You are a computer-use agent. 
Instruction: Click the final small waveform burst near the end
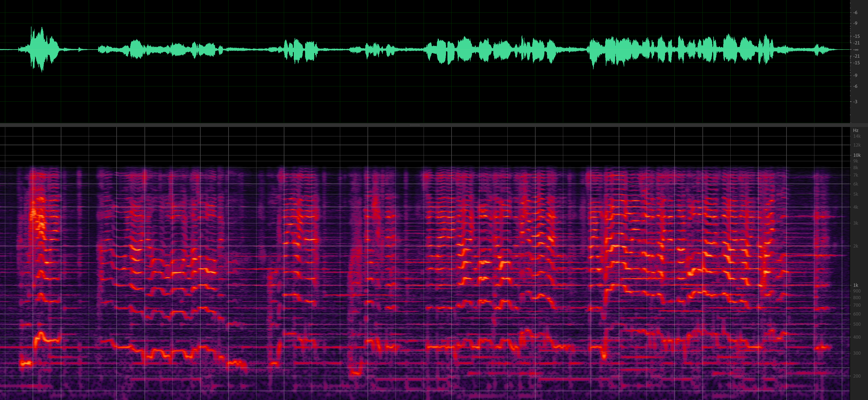(x=817, y=49)
